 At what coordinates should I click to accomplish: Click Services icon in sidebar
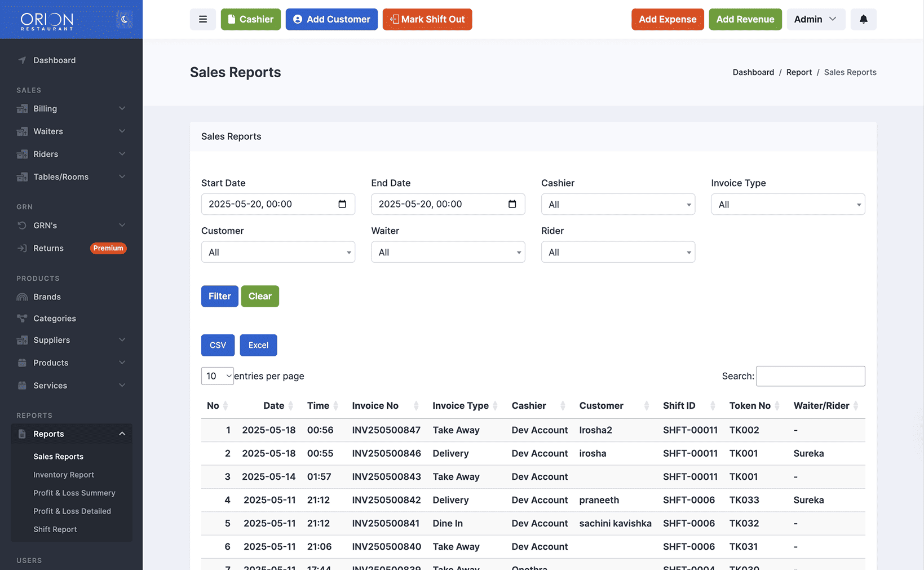click(x=22, y=386)
